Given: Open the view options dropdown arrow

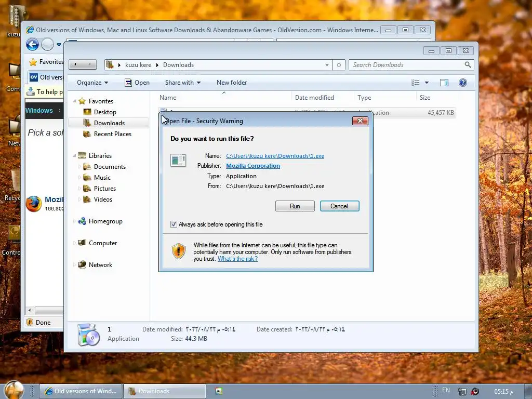Looking at the screenshot, I should (x=427, y=83).
